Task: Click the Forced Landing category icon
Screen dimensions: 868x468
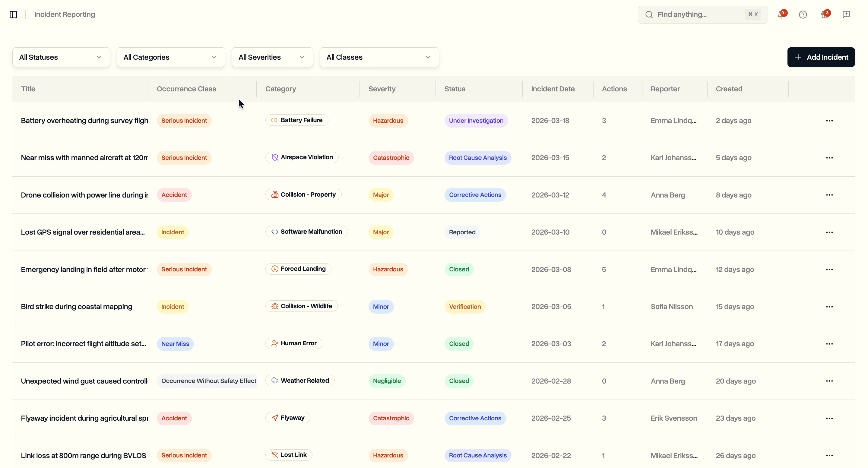Action: click(x=275, y=269)
